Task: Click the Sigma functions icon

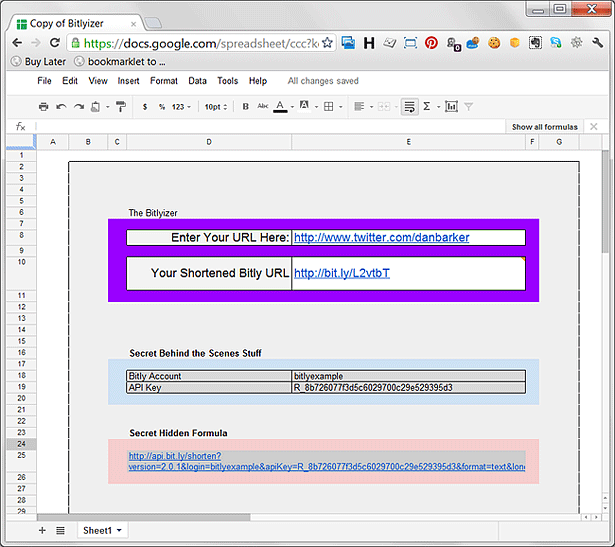Action: click(x=427, y=106)
